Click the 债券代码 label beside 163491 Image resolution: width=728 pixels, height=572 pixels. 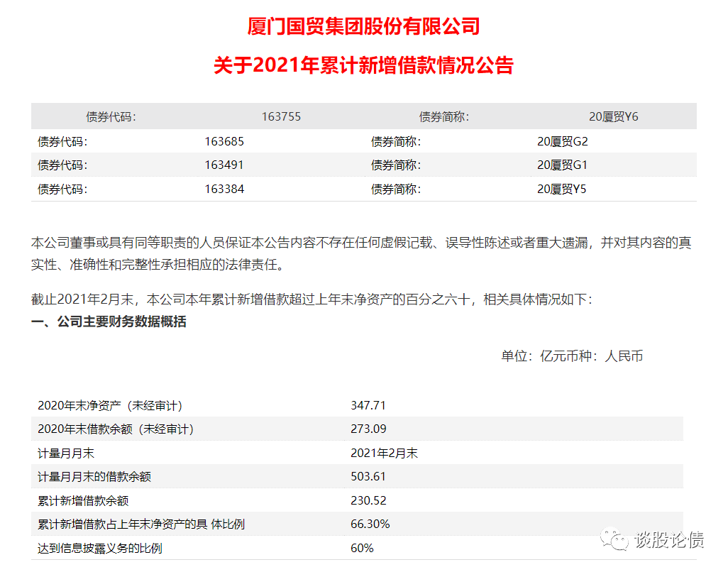click(x=62, y=165)
